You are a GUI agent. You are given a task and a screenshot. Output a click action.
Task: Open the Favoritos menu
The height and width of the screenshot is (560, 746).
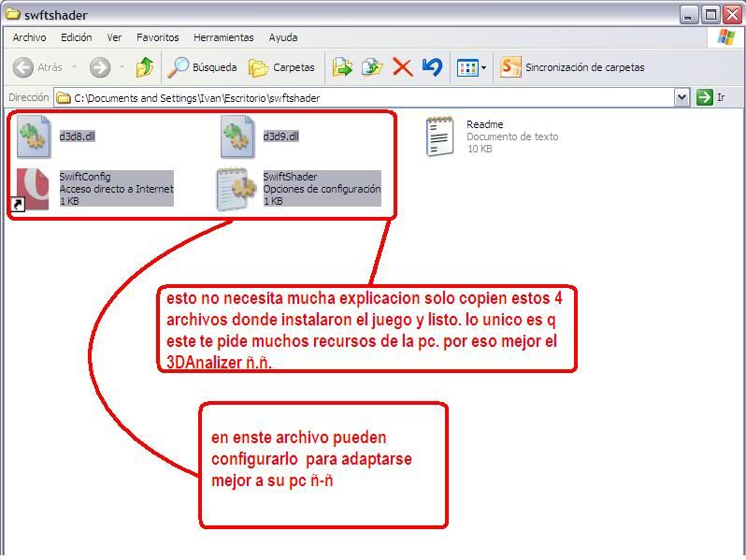[157, 37]
